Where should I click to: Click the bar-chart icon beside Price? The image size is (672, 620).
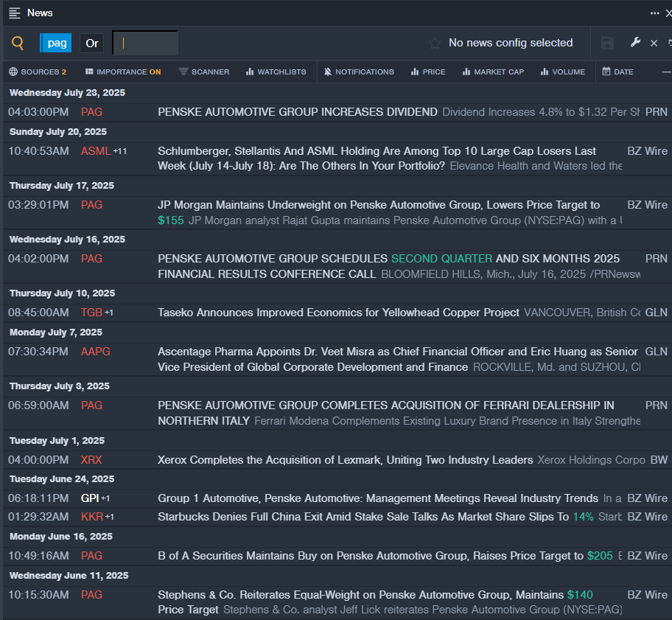click(x=414, y=72)
